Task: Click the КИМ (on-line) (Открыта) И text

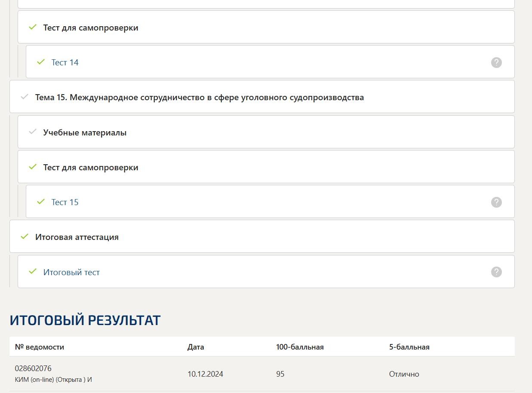Action: point(54,380)
